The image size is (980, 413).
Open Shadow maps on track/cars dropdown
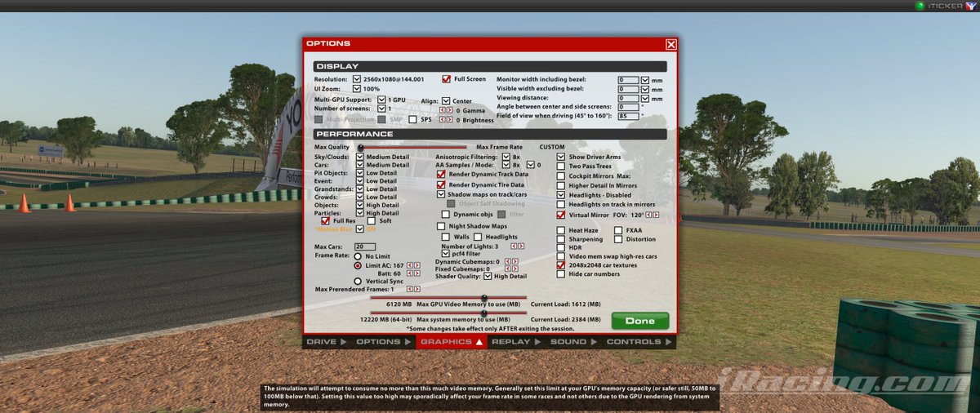click(441, 194)
